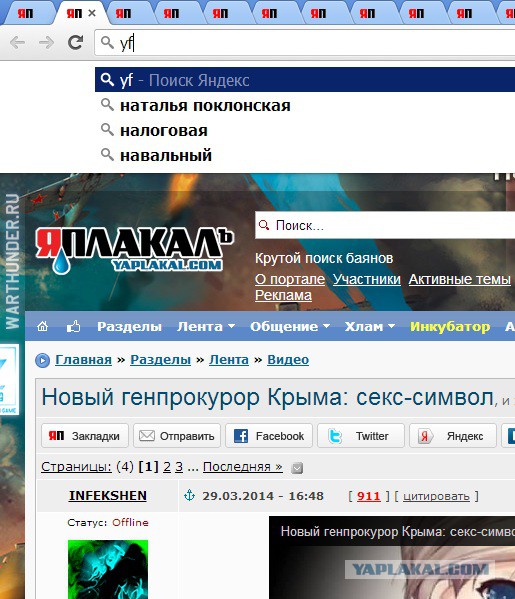Share via the Twitter button
Image resolution: width=515 pixels, height=599 pixels.
pos(361,436)
